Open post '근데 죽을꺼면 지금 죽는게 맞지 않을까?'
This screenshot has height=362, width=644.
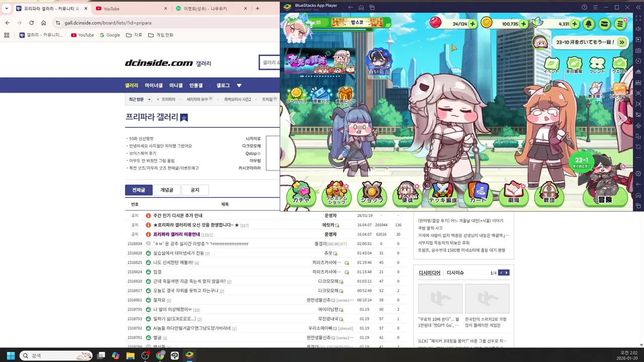click(x=190, y=282)
